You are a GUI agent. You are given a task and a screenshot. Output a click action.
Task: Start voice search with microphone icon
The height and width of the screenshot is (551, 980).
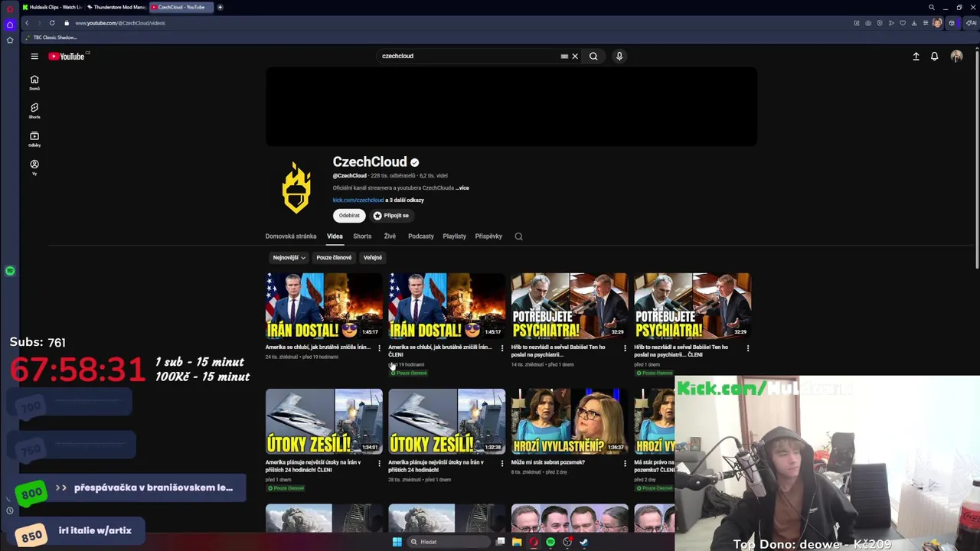point(619,56)
